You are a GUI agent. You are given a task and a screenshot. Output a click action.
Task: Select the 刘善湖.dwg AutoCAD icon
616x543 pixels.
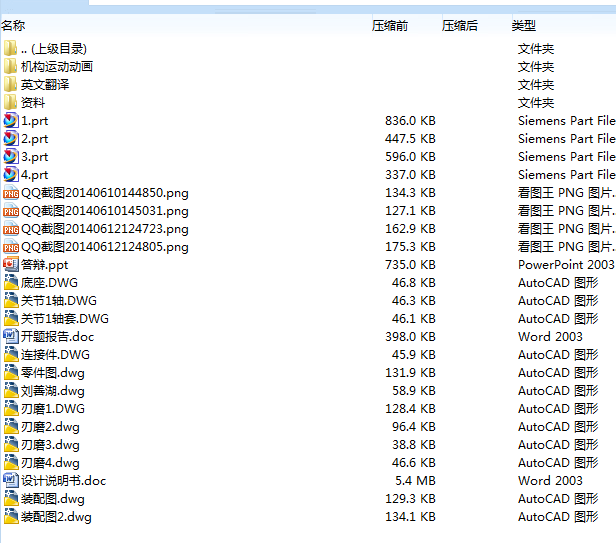tap(11, 391)
